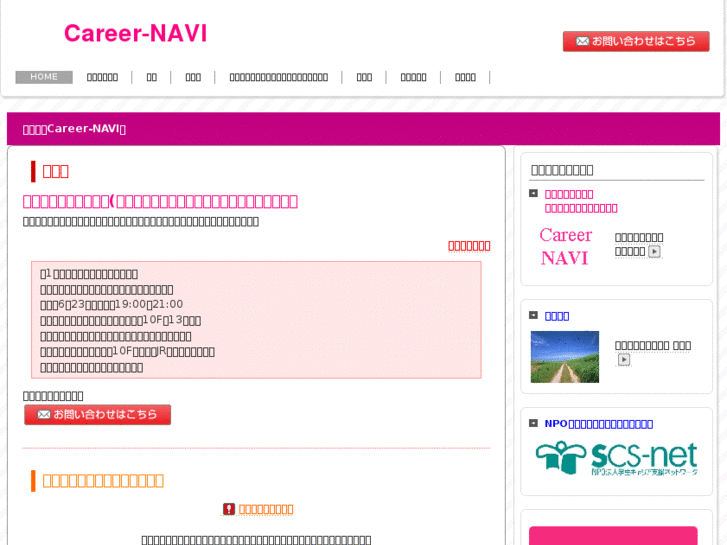Viewport: 727px width, 545px height.
Task: Open the blue link above the landscape photo
Action: point(557,316)
